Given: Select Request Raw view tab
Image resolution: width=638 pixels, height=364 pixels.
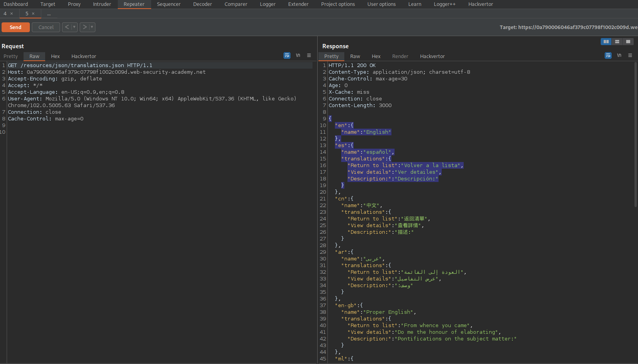Looking at the screenshot, I should (35, 56).
